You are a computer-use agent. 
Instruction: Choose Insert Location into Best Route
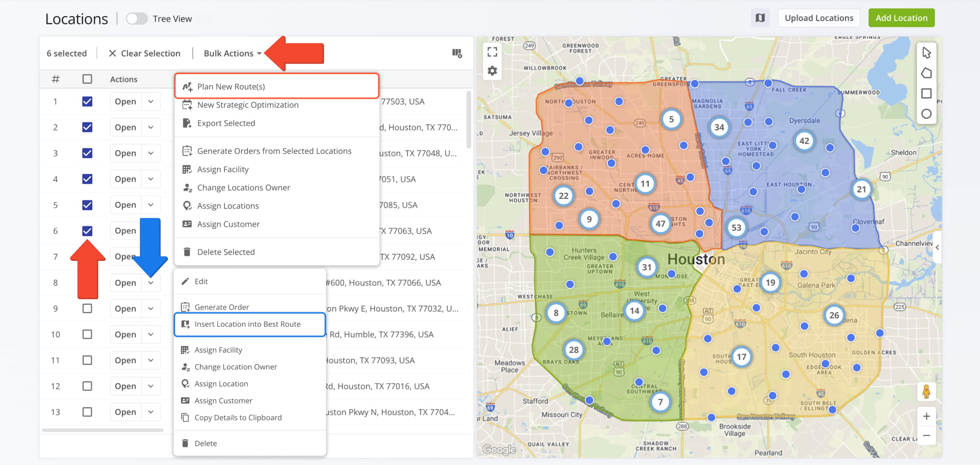point(250,324)
